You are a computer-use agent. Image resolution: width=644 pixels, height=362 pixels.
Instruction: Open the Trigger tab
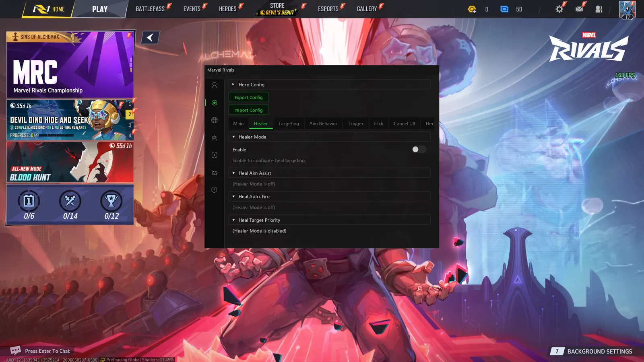tap(355, 123)
